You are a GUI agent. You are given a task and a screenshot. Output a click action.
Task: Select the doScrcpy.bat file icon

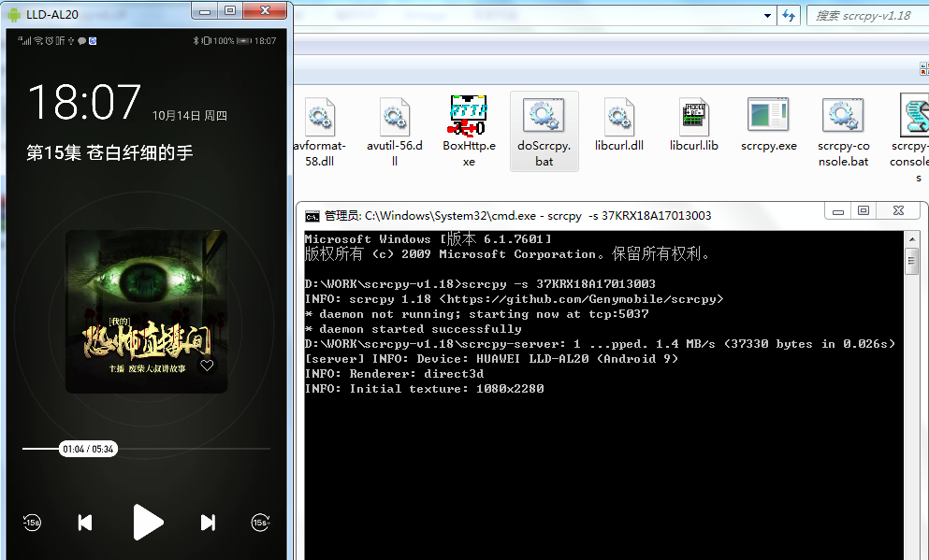544,115
